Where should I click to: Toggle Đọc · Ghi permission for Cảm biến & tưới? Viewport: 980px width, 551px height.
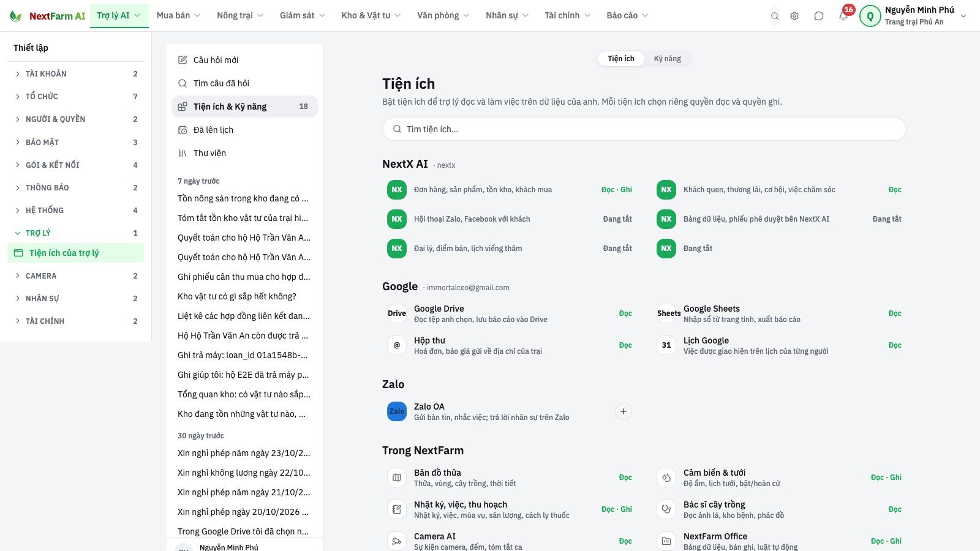click(x=886, y=478)
